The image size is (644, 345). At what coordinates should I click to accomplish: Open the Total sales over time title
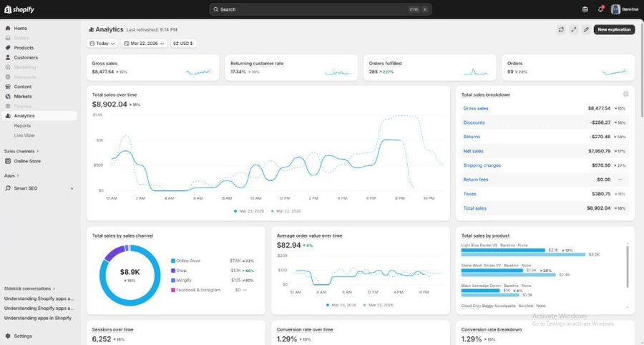click(114, 95)
